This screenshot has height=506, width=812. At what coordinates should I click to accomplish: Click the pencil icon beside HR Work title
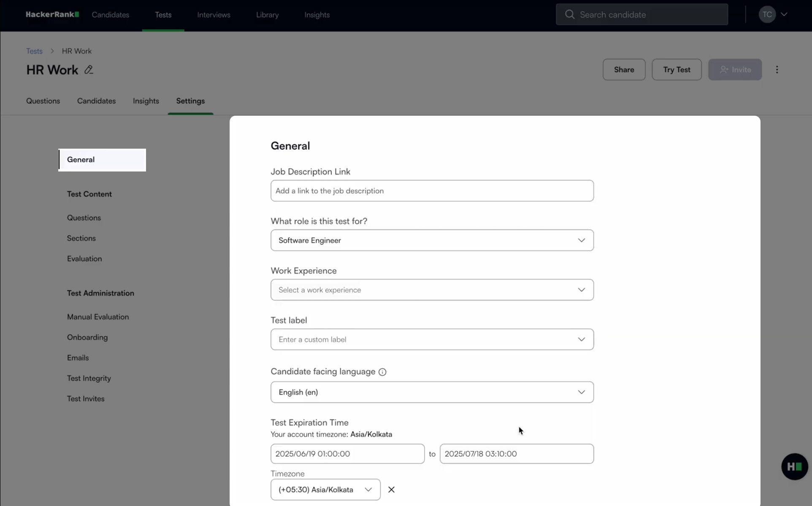pyautogui.click(x=89, y=70)
